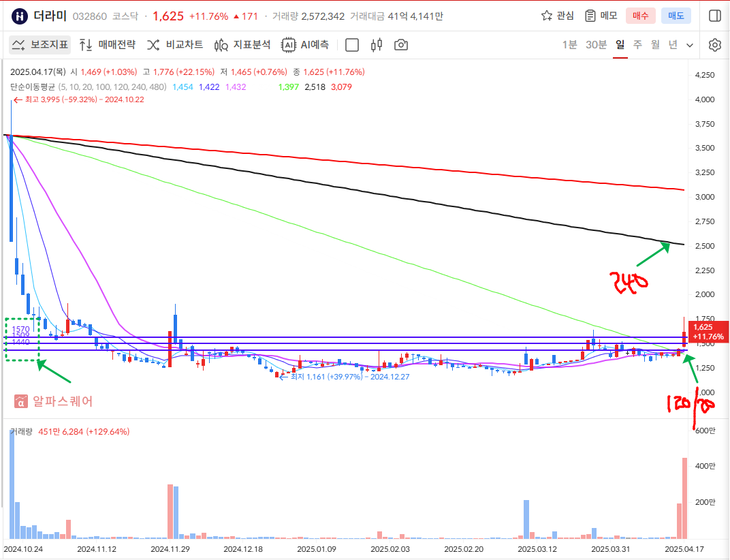Click the 2024.10.24 date axis label

(x=23, y=549)
